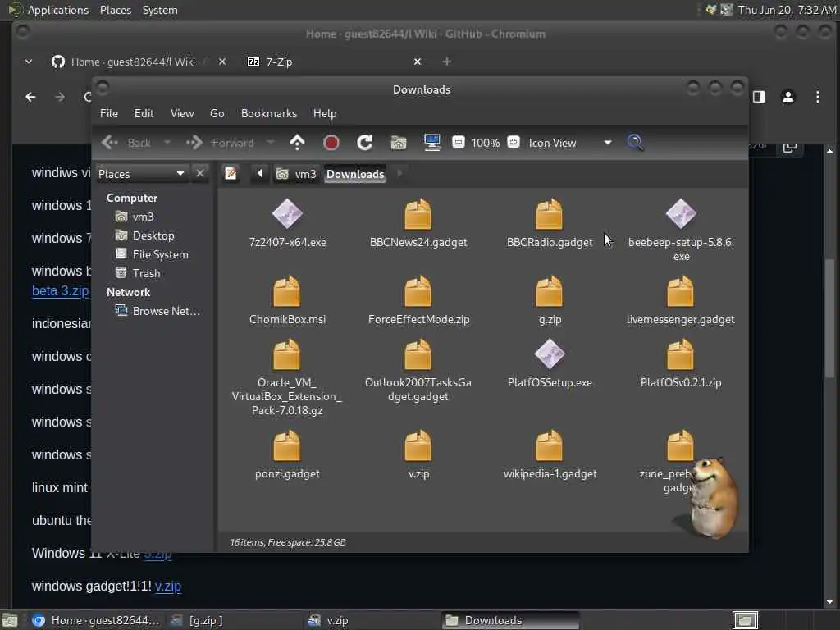This screenshot has width=840, height=630.
Task: Open the Applications menu in top panel
Action: 49,10
